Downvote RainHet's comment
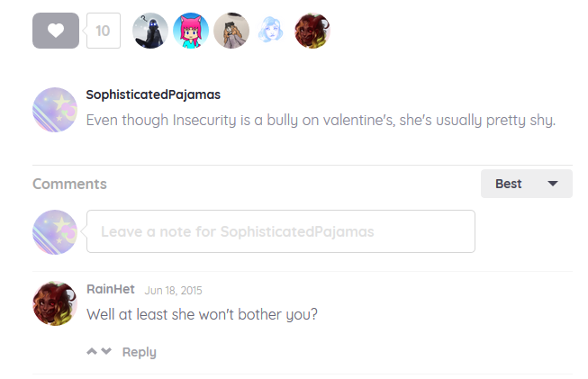 [x=107, y=351]
